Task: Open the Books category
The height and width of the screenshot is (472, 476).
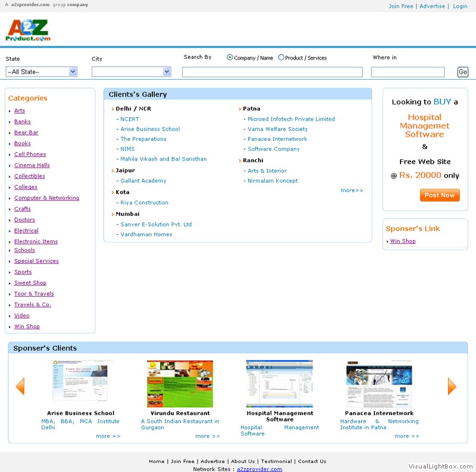Action: pyautogui.click(x=23, y=143)
